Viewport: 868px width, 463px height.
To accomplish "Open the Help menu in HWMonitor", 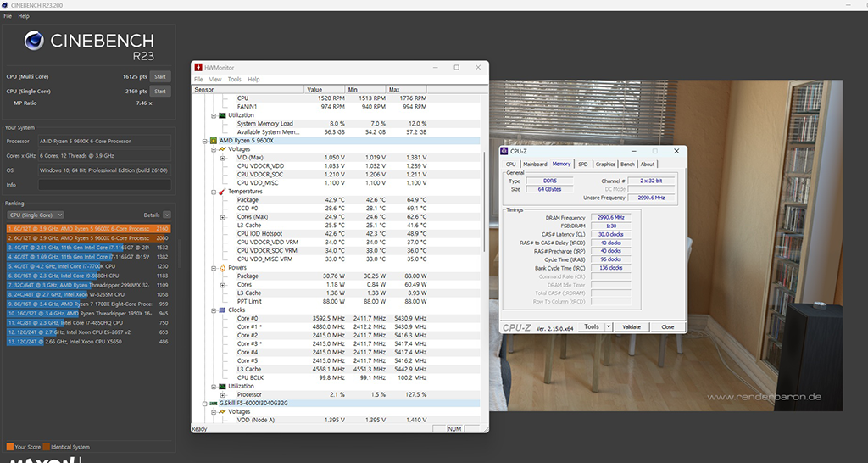I will tap(253, 79).
